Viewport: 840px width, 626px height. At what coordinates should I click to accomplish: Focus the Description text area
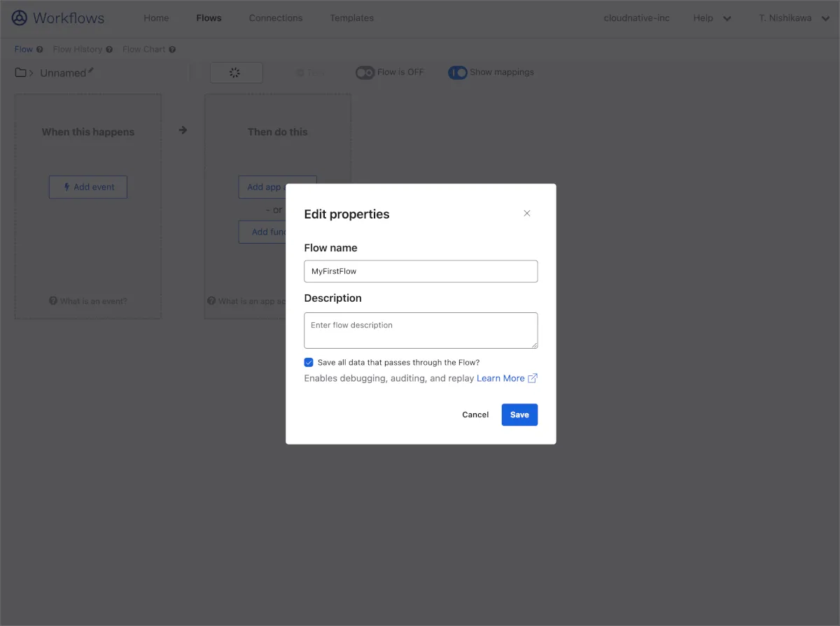pyautogui.click(x=421, y=331)
